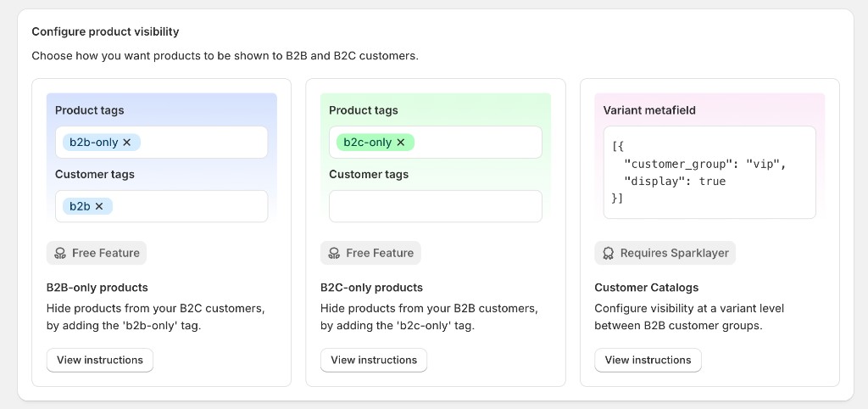View instructions for Customer Catalogs
This screenshot has width=868, height=409.
point(648,361)
